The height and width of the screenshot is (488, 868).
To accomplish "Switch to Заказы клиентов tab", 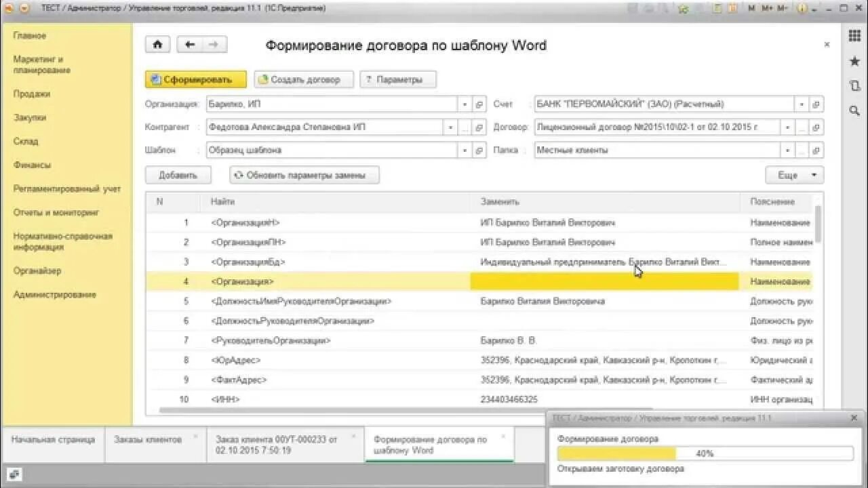I will click(x=155, y=445).
